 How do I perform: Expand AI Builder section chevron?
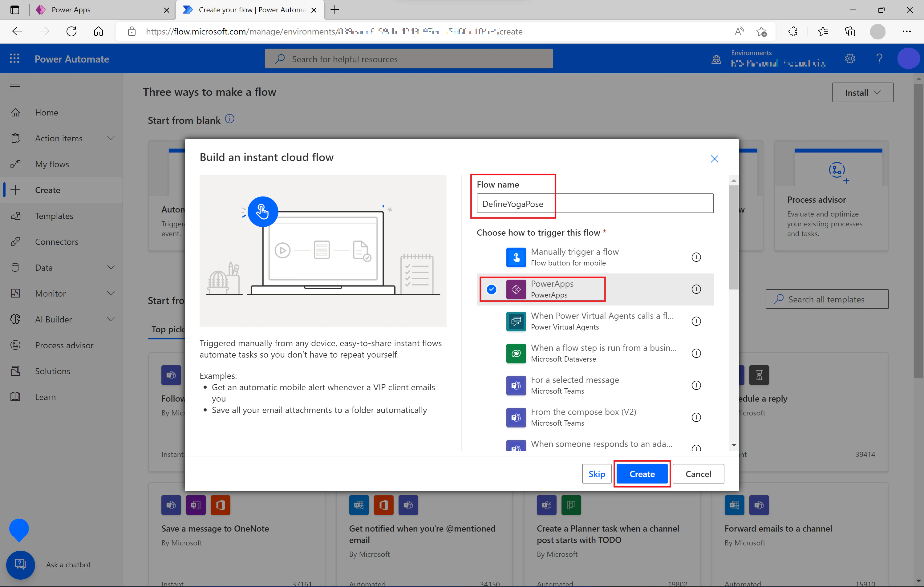pyautogui.click(x=111, y=319)
